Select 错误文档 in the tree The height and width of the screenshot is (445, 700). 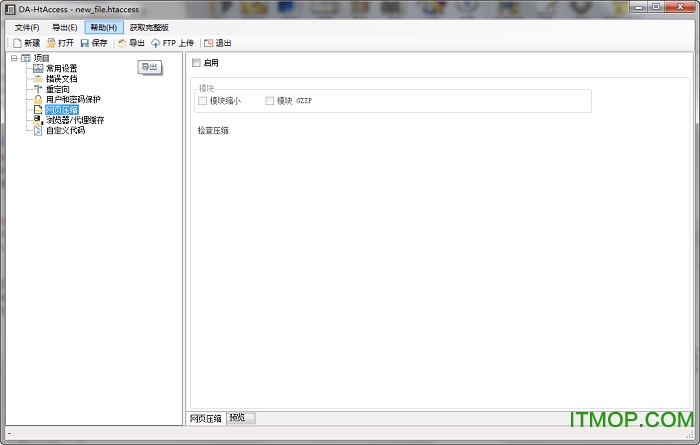62,79
